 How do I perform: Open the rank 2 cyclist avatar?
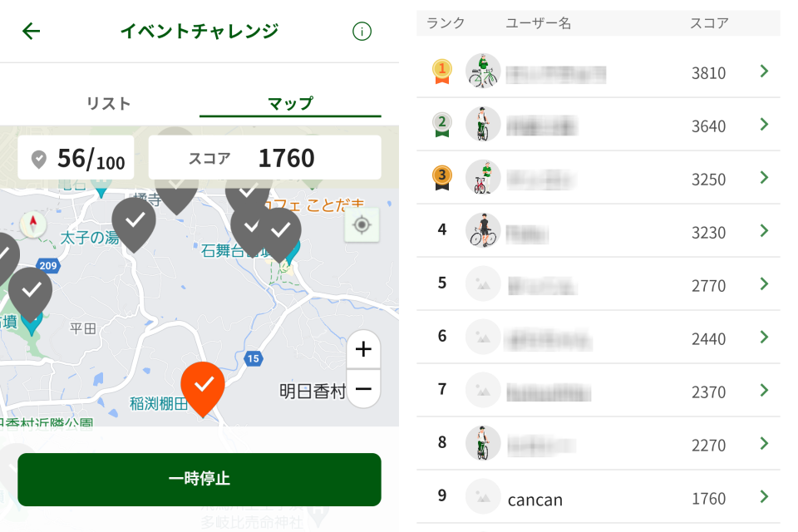click(x=483, y=124)
